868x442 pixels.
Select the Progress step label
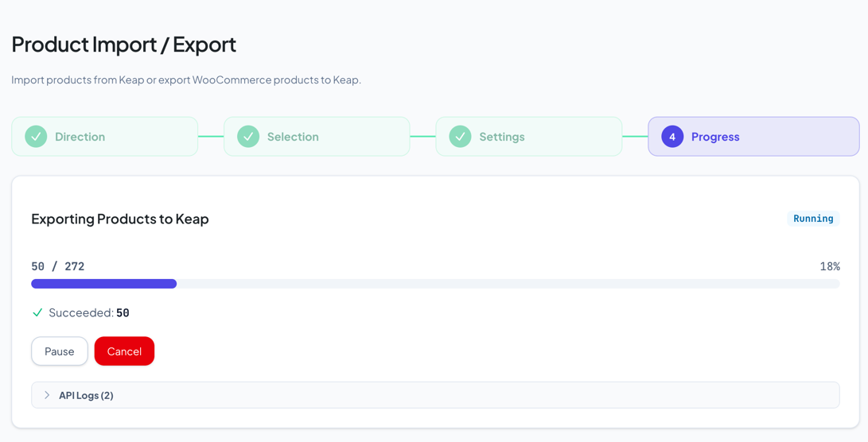715,137
